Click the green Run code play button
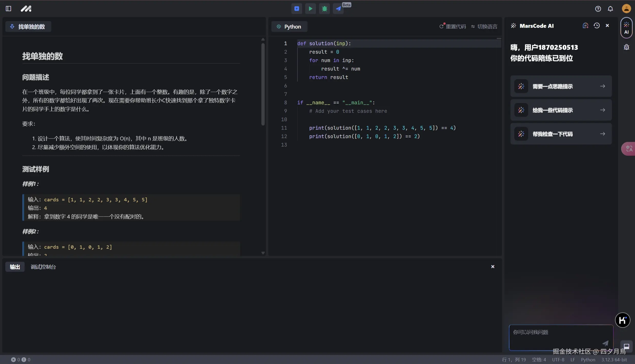Screen dimensions: 635x364 coord(310,9)
